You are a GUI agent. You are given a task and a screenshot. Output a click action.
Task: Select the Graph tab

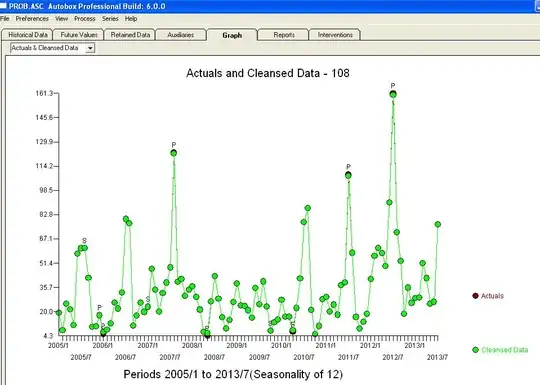pos(232,35)
